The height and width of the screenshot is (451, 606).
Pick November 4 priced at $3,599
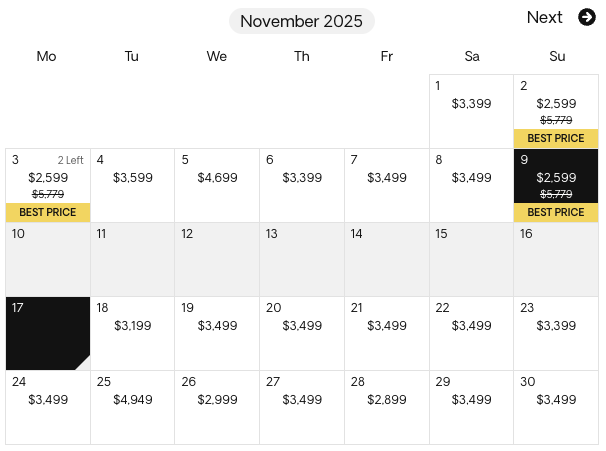point(132,185)
